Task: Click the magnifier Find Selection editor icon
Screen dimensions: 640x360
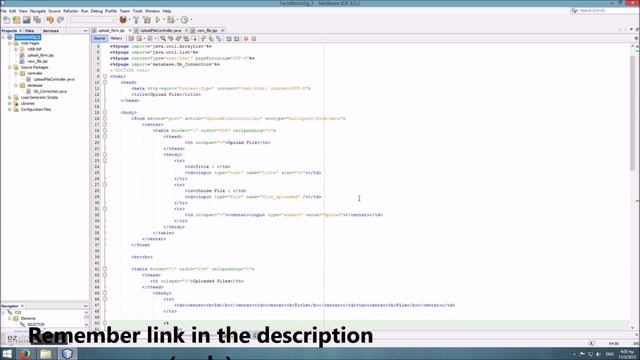Action: point(163,38)
